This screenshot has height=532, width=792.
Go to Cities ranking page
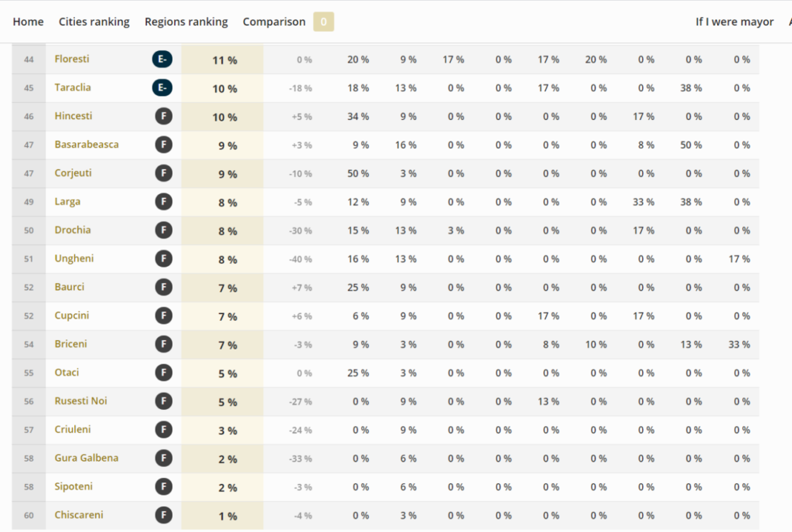(x=94, y=22)
